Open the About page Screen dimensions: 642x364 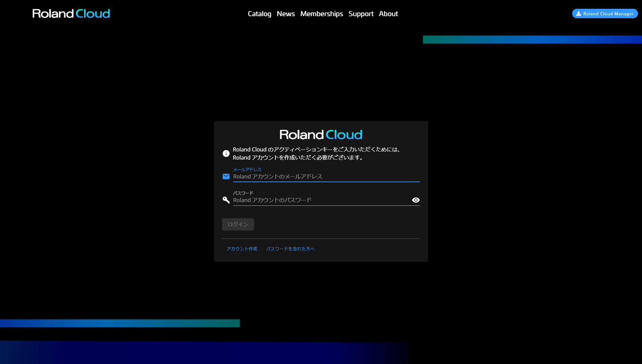[388, 14]
